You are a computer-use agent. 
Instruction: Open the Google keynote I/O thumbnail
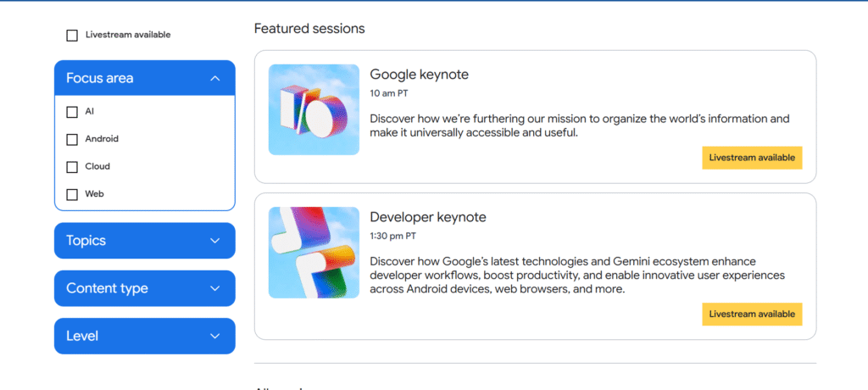pyautogui.click(x=314, y=109)
